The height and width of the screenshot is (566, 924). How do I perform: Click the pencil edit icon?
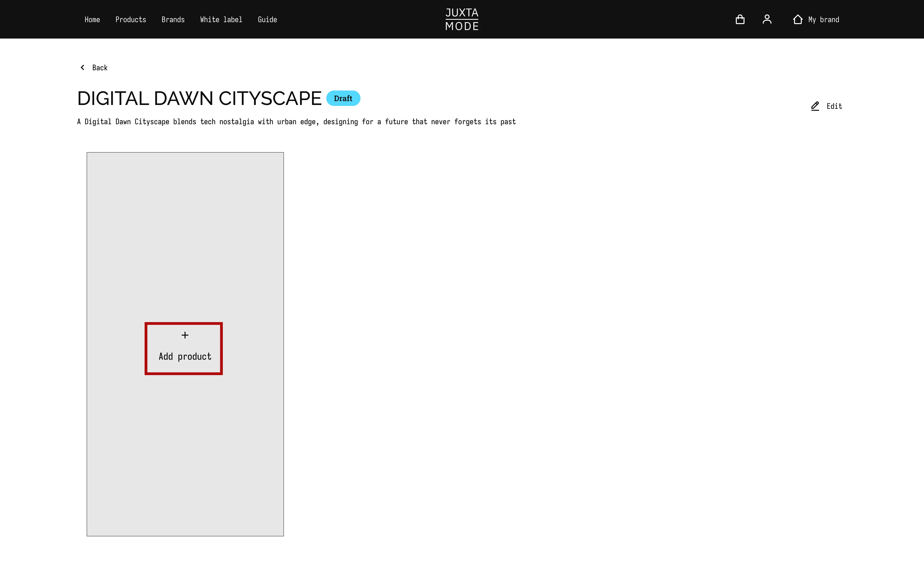(815, 106)
